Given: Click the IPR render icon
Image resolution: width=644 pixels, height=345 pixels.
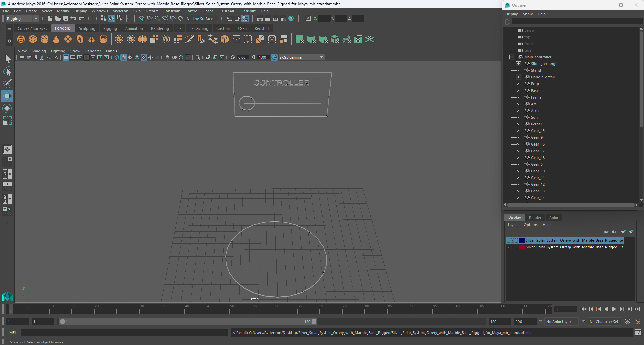Looking at the screenshot, I should (276, 19).
